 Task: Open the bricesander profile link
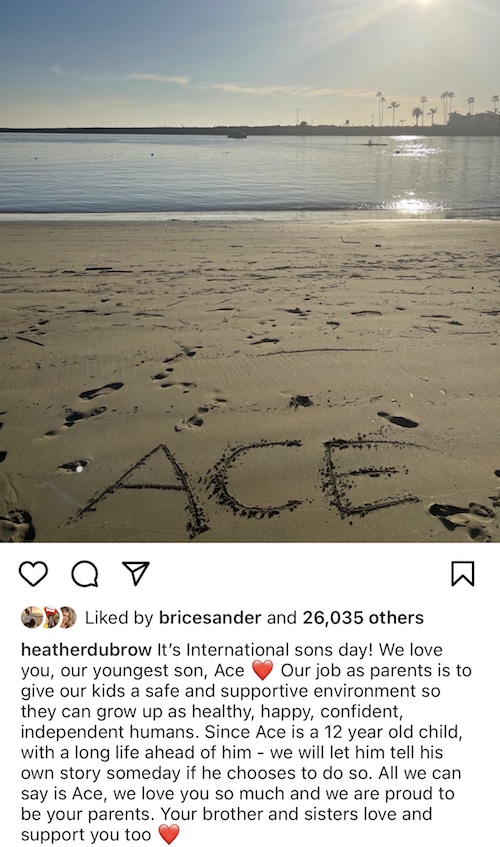pos(210,617)
